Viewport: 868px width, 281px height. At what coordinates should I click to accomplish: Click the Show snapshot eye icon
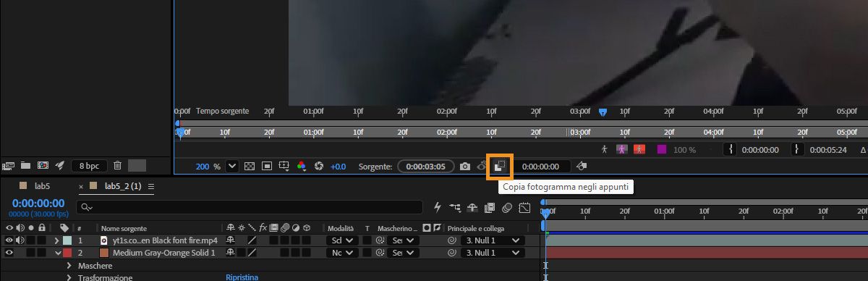(481, 167)
